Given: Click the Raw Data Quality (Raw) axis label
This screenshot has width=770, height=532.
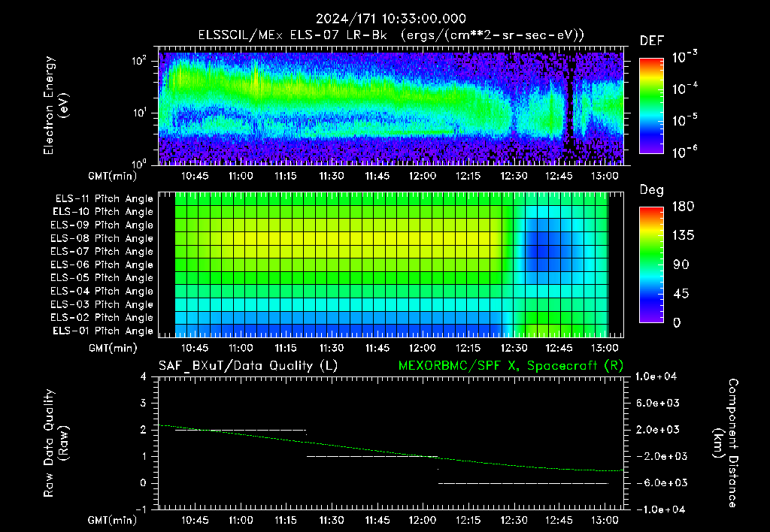Looking at the screenshot, I should click(56, 443).
